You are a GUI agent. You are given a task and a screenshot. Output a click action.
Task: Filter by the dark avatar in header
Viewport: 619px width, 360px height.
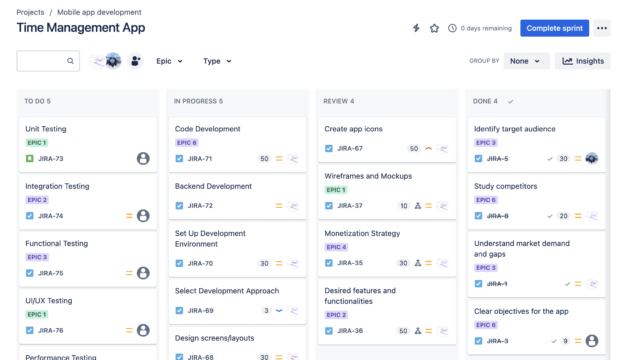click(x=114, y=61)
